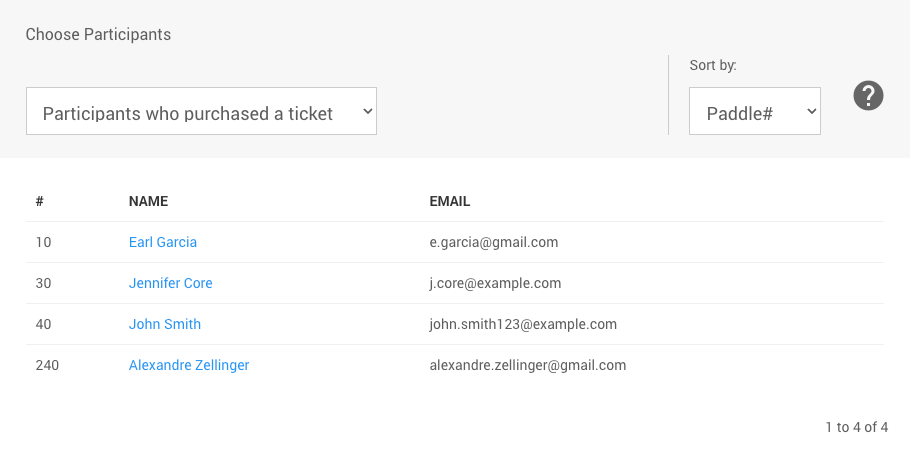Click the Alexandre Zellinger name link
Image resolution: width=910 pixels, height=470 pixels.
click(x=189, y=365)
